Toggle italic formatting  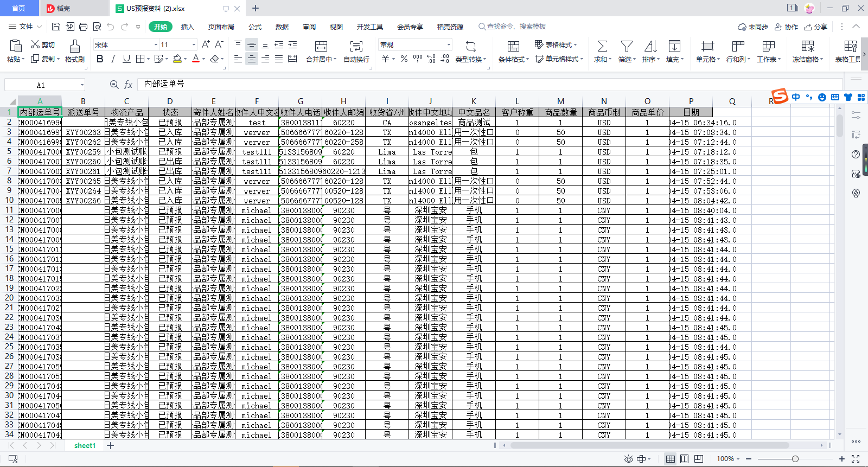click(x=113, y=59)
